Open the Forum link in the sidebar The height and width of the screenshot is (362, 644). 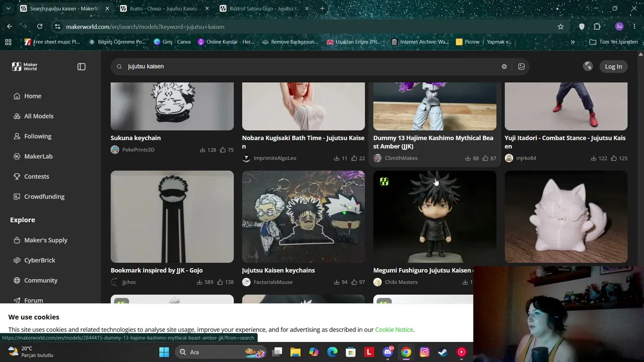(34, 300)
